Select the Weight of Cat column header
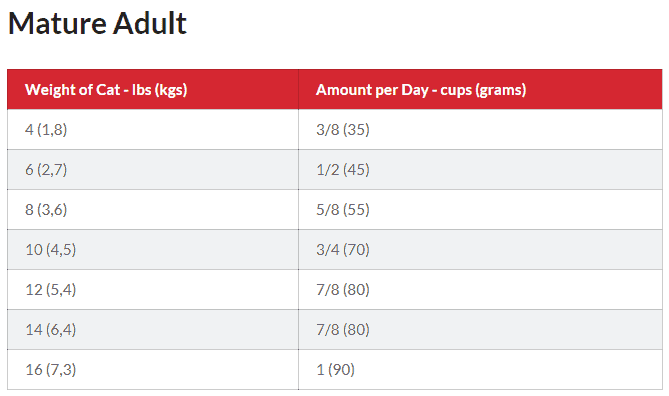The image size is (669, 396). [x=153, y=90]
